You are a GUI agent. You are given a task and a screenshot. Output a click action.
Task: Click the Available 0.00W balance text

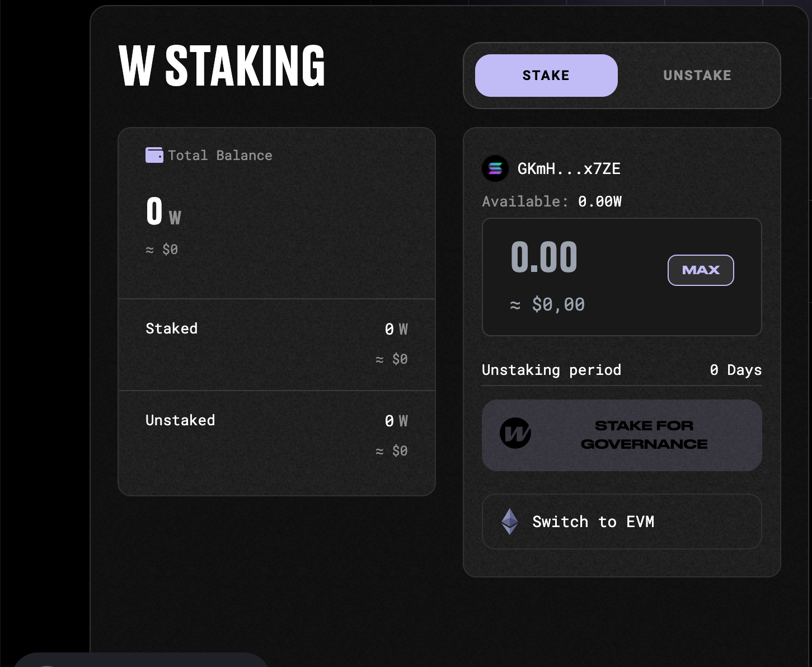[x=552, y=201]
